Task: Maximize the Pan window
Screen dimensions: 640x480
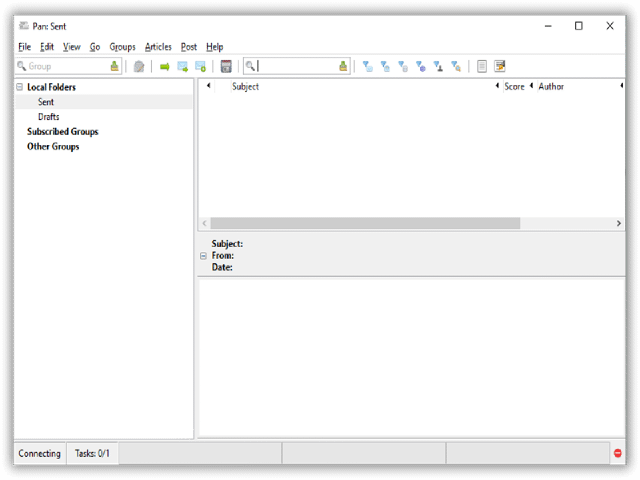Action: coord(579,26)
